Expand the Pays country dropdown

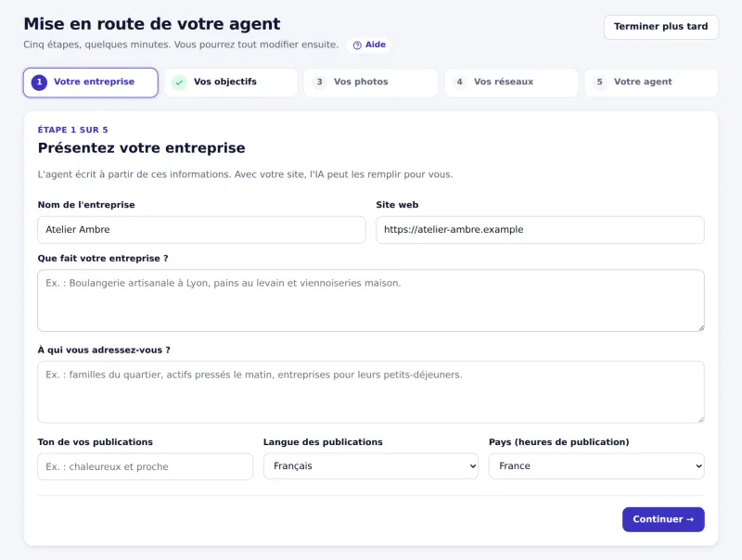point(596,465)
